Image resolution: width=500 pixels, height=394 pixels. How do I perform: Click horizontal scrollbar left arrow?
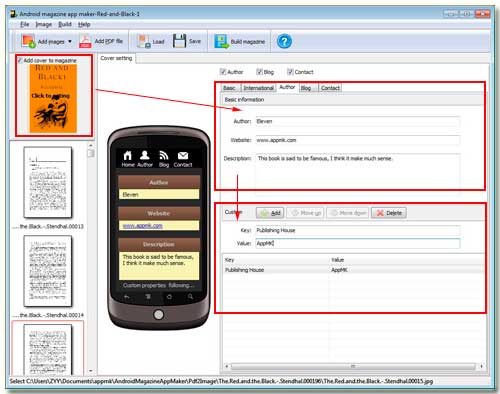[227, 366]
